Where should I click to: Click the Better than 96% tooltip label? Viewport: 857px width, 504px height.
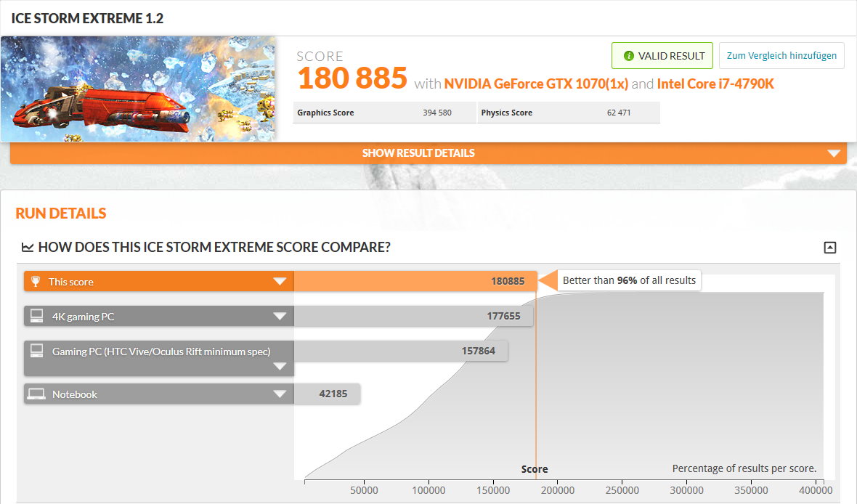click(x=629, y=280)
